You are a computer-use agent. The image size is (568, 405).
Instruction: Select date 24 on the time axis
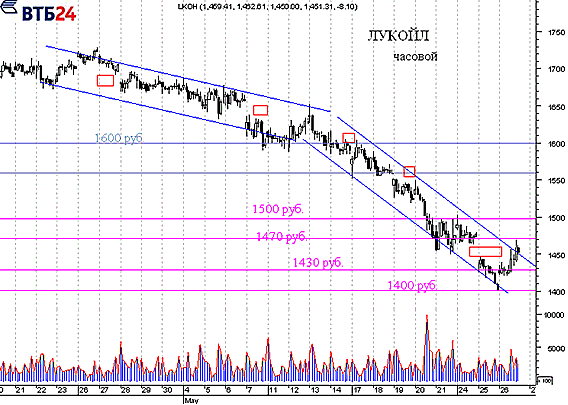pyautogui.click(x=462, y=391)
